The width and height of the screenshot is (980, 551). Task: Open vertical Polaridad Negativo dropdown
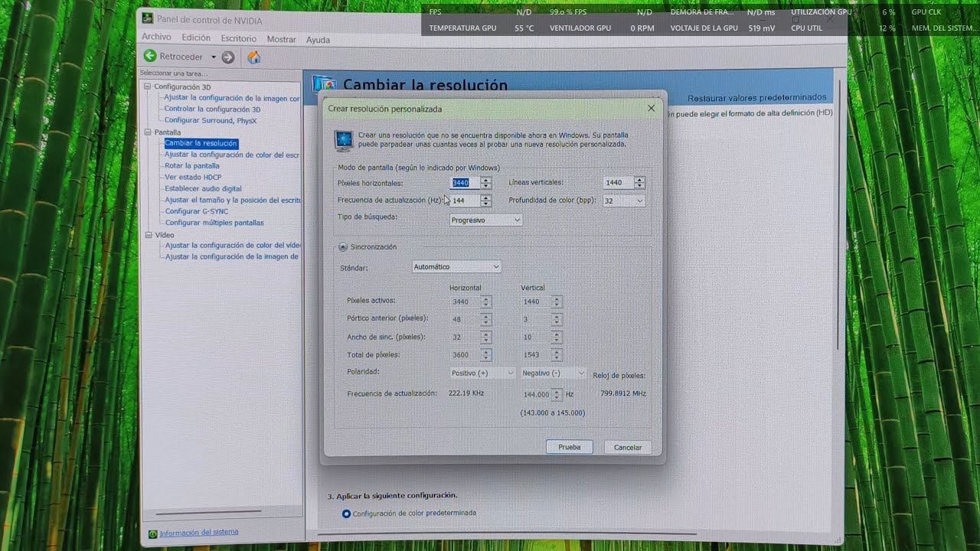pyautogui.click(x=554, y=373)
